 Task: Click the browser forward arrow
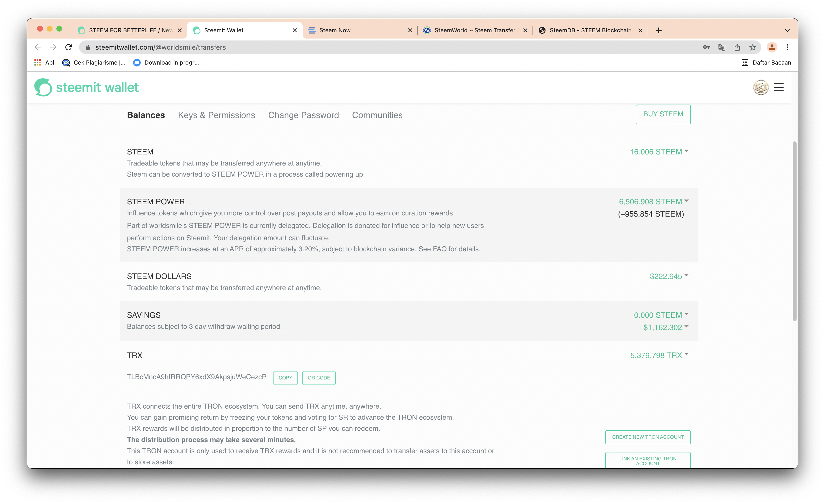click(53, 47)
